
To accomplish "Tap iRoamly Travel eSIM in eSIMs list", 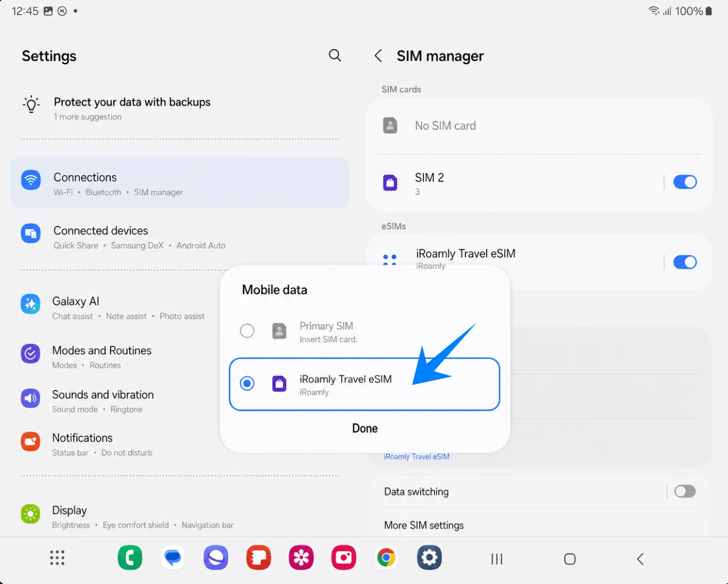I will coord(465,254).
